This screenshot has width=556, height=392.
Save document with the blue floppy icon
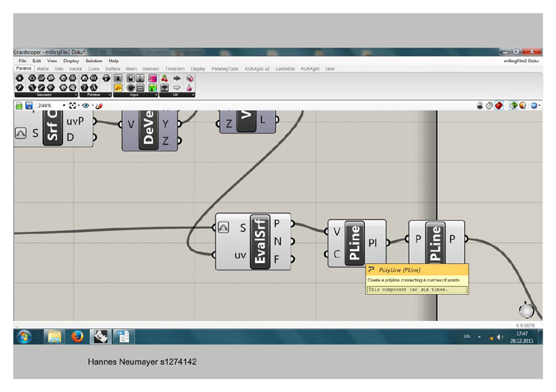tap(29, 106)
